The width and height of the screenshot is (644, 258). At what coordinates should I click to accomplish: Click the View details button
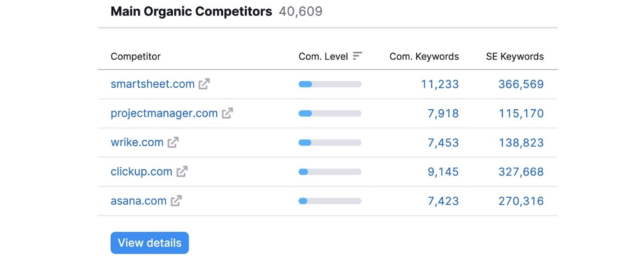pos(149,243)
